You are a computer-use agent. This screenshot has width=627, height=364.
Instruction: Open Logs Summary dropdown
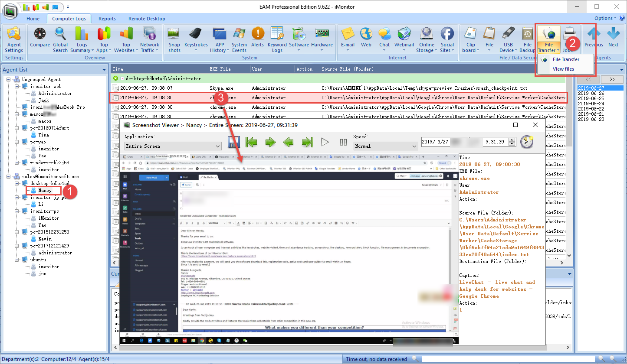(82, 39)
